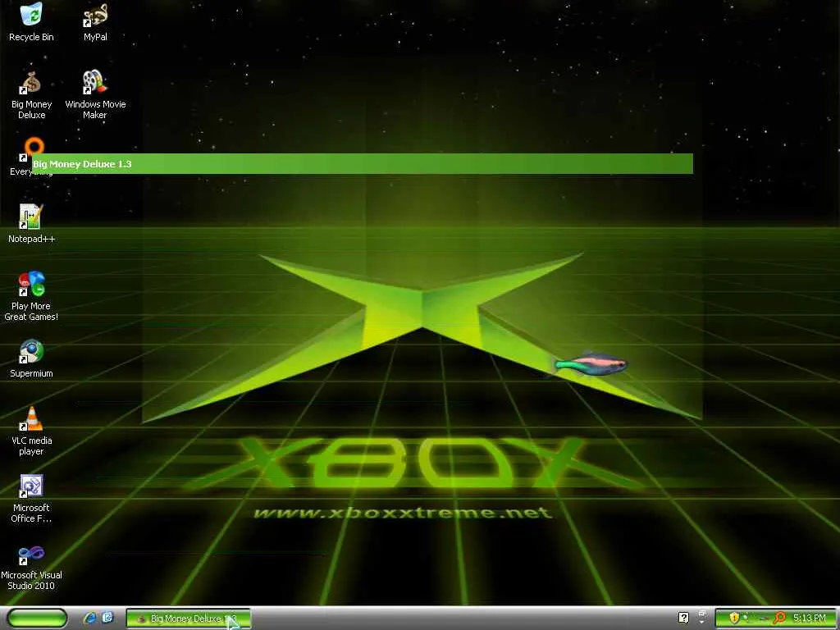Click the security shield tray icon
Viewport: 840px width, 630px height.
734,618
